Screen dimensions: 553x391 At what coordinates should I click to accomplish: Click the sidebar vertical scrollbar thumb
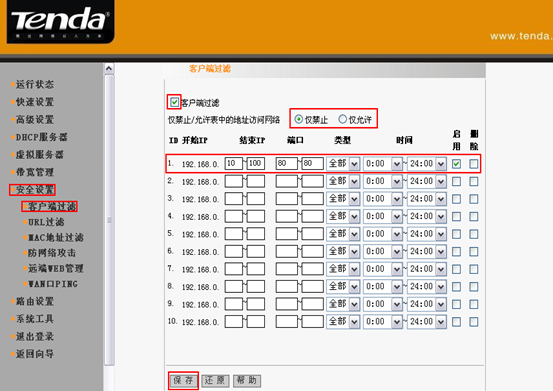click(x=109, y=220)
